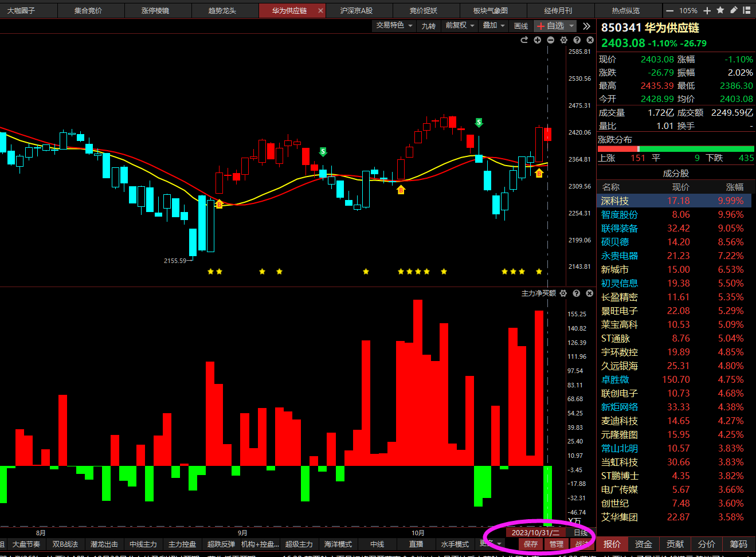Open the 前复权 adjustment dropdown

pyautogui.click(x=460, y=26)
